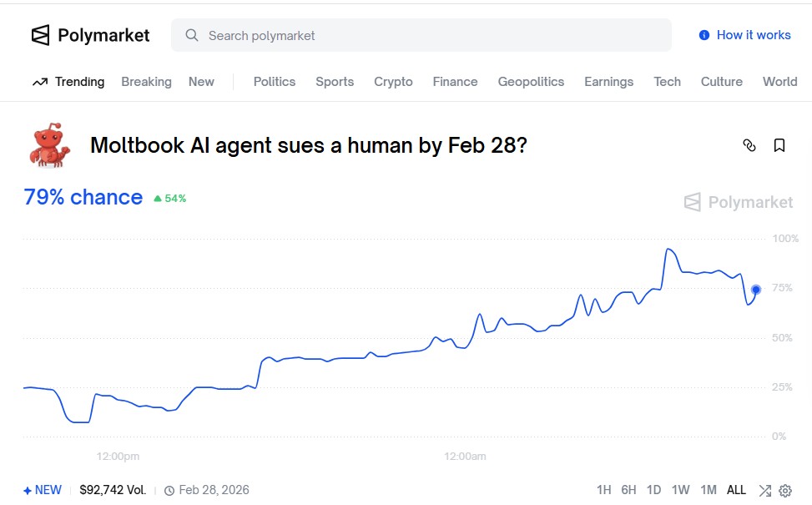Screen dimensions: 812x505
Task: Click the magnifier search icon
Action: coord(192,35)
